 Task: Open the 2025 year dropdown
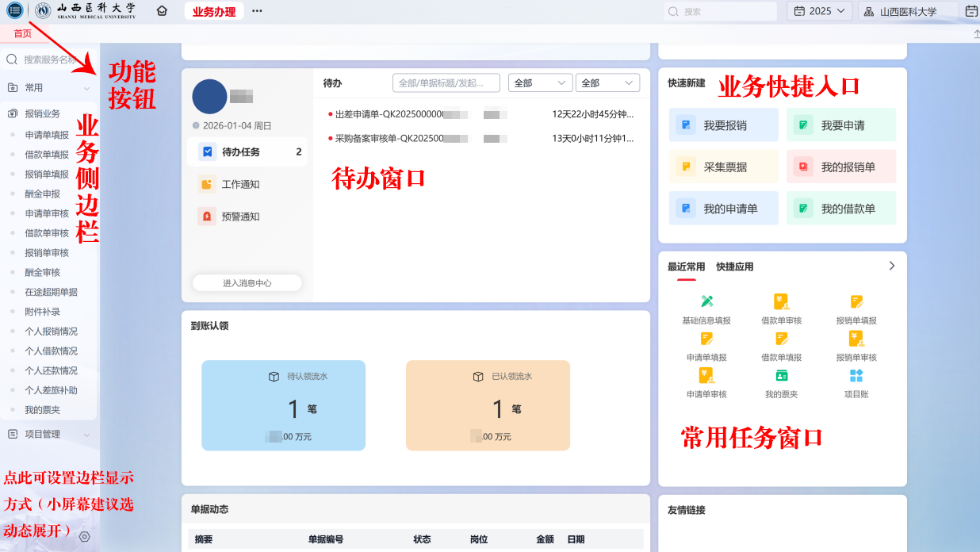coord(820,11)
